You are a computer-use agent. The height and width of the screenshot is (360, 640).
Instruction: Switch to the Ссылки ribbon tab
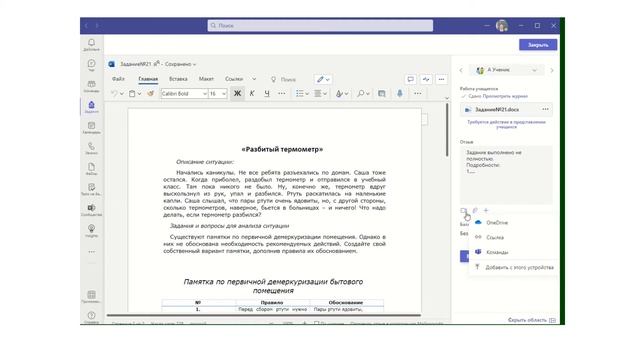coord(234,79)
